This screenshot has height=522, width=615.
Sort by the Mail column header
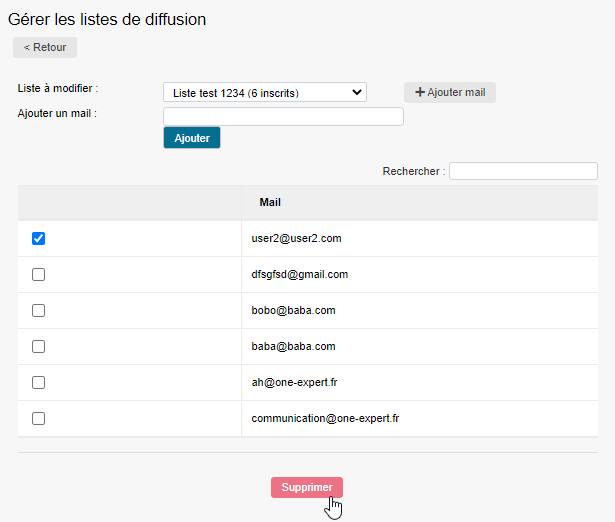[270, 202]
